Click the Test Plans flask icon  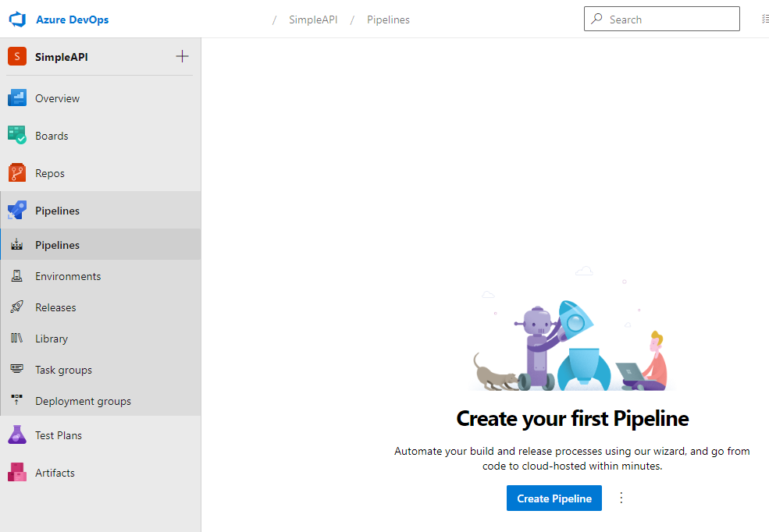(17, 435)
